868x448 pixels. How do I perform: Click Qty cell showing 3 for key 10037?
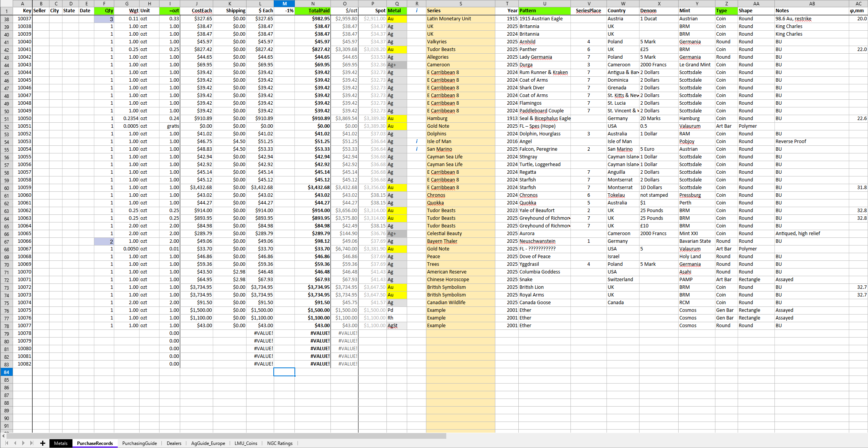[x=104, y=19]
